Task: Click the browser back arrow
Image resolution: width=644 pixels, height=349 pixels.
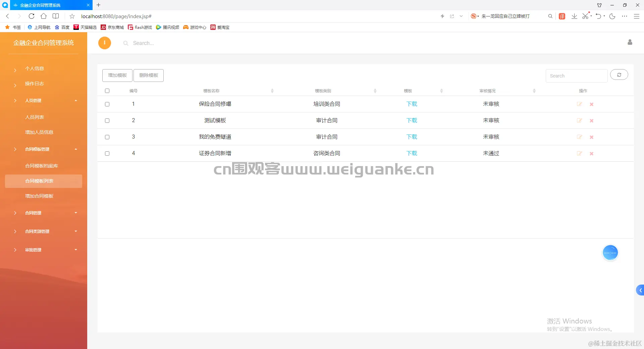Action: coord(7,16)
